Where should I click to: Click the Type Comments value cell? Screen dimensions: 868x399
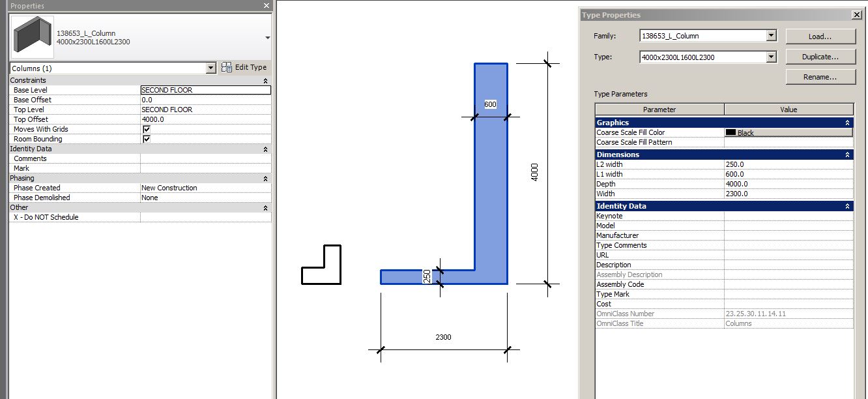(x=788, y=245)
